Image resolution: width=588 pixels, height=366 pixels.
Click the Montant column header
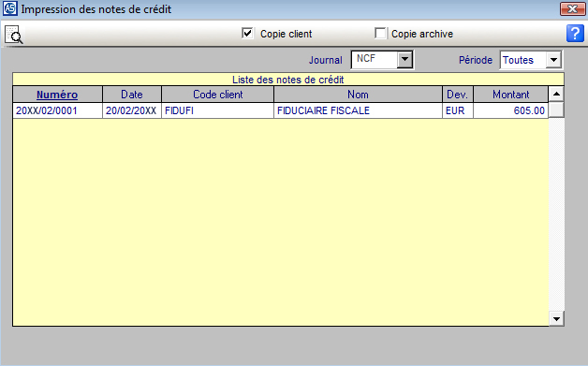510,95
